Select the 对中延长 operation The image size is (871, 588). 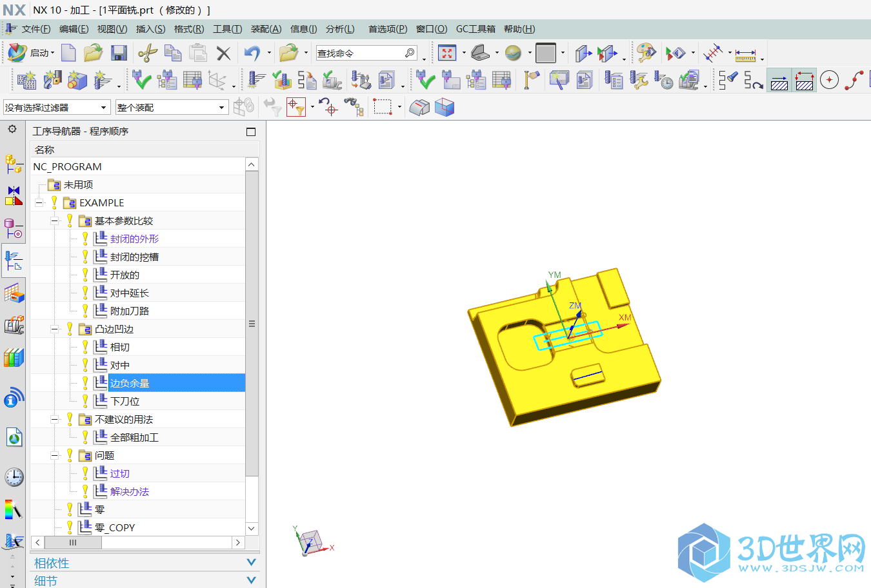[x=129, y=293]
